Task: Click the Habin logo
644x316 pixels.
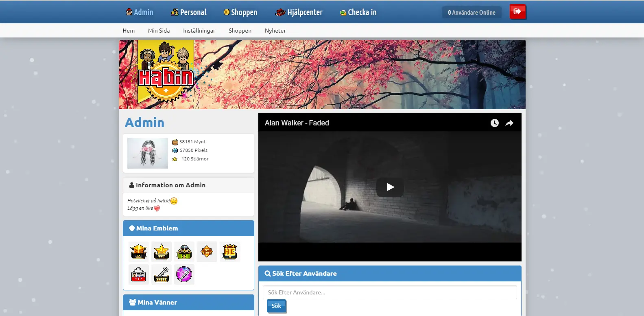Action: 166,72
